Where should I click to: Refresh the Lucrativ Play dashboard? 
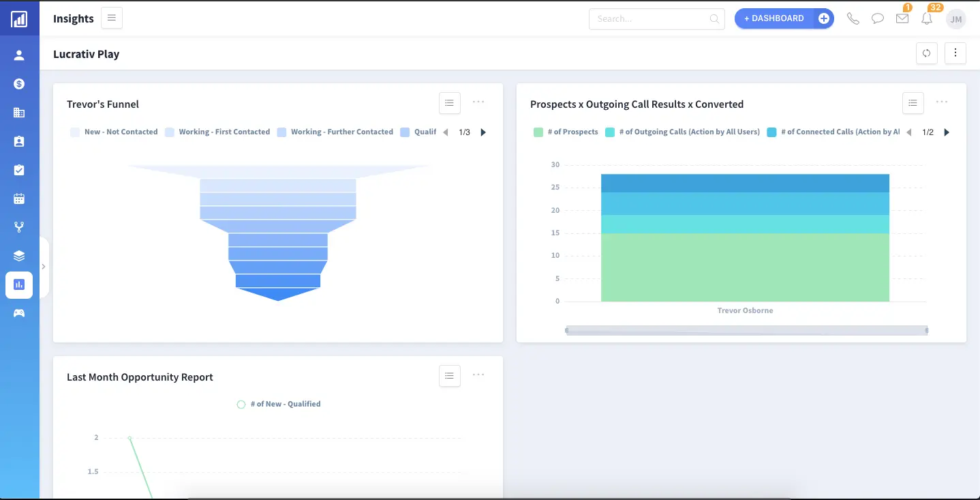(x=926, y=53)
